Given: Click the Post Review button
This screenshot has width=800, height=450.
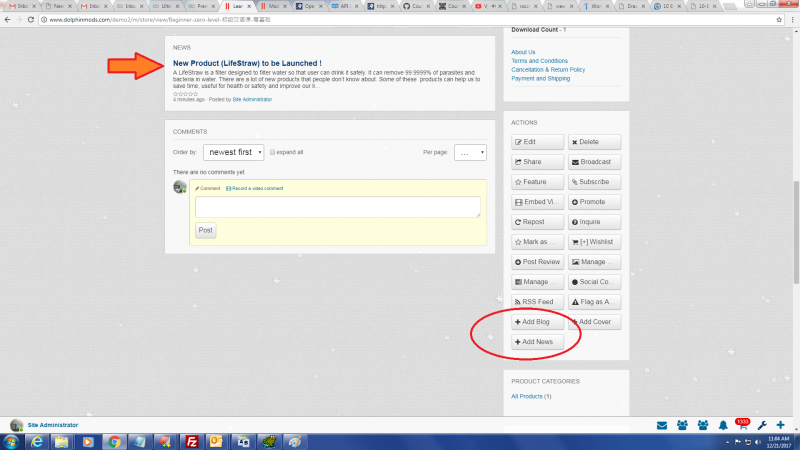Looking at the screenshot, I should (537, 262).
